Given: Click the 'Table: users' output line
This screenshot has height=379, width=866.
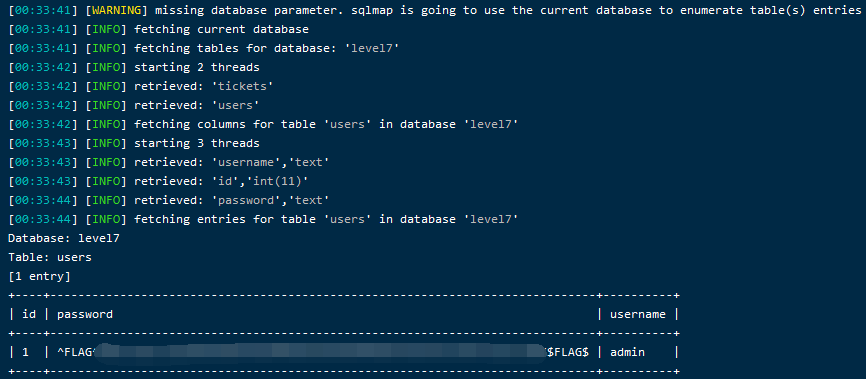Looking at the screenshot, I should coord(50,257).
